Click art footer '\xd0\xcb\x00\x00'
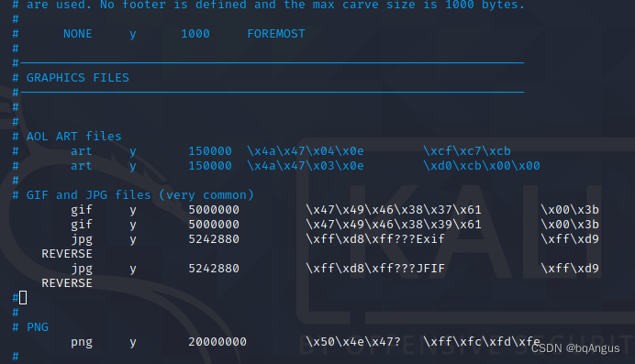 click(482, 166)
